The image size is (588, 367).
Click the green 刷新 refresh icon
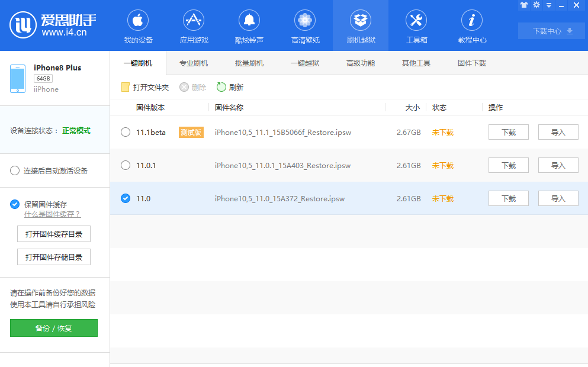pyautogui.click(x=221, y=87)
